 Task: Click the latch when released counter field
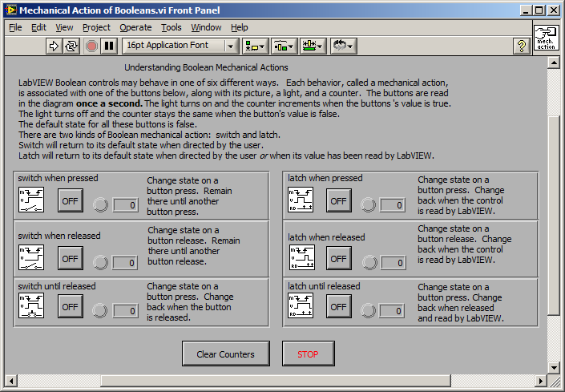[393, 263]
